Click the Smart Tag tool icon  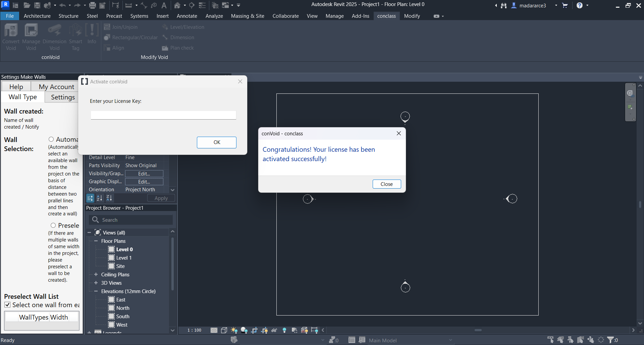click(75, 30)
